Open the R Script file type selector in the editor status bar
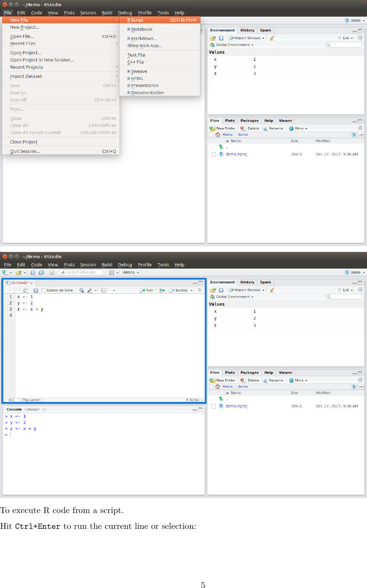The image size is (367, 588). 195,400
